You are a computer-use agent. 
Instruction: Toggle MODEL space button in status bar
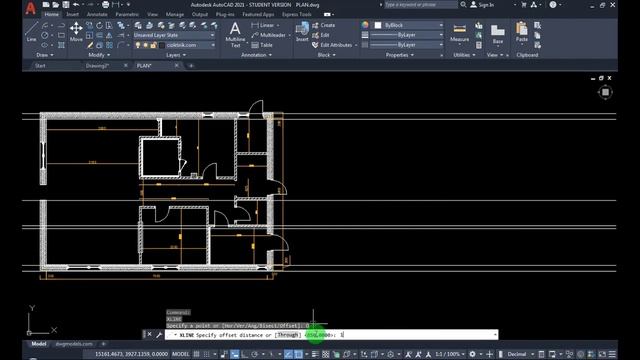180,354
